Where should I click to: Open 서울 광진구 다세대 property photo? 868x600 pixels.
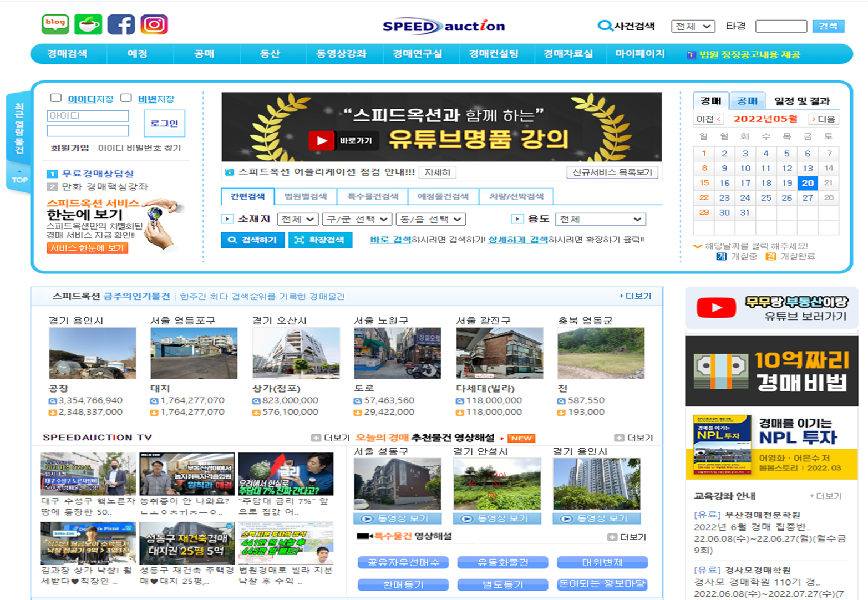click(500, 353)
